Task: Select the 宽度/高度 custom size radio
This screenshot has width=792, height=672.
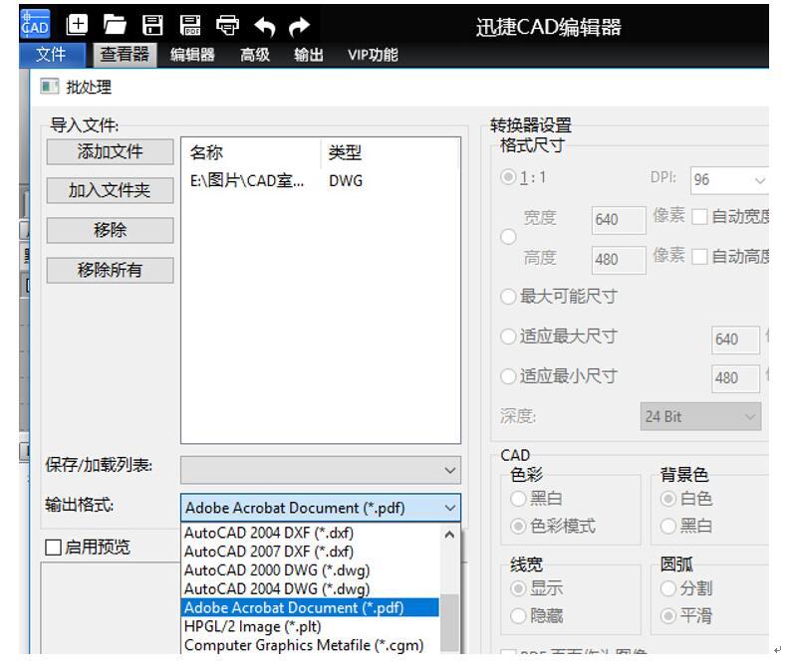Action: 508,237
